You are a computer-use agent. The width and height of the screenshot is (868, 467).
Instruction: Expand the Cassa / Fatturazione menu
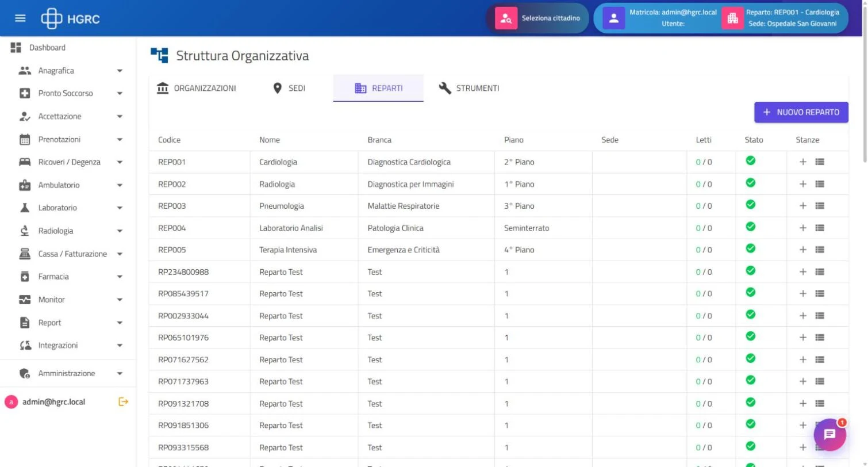pyautogui.click(x=68, y=254)
